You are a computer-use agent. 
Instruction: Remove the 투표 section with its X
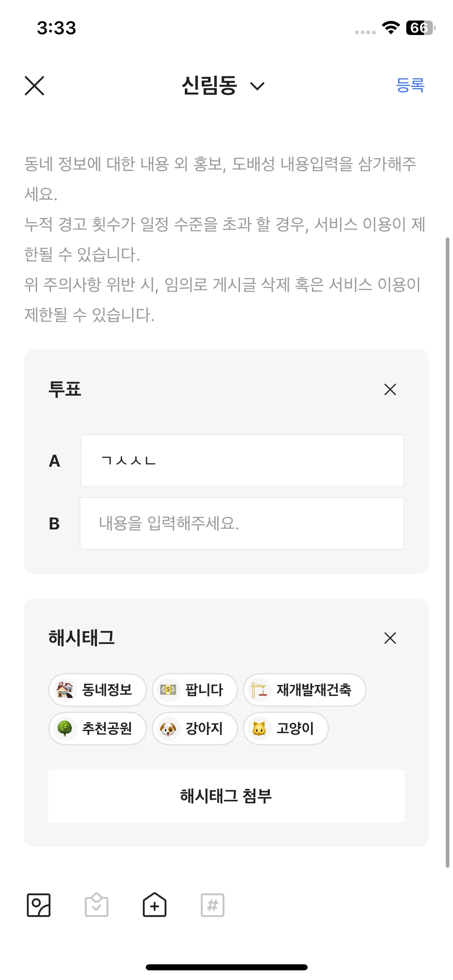click(x=389, y=389)
